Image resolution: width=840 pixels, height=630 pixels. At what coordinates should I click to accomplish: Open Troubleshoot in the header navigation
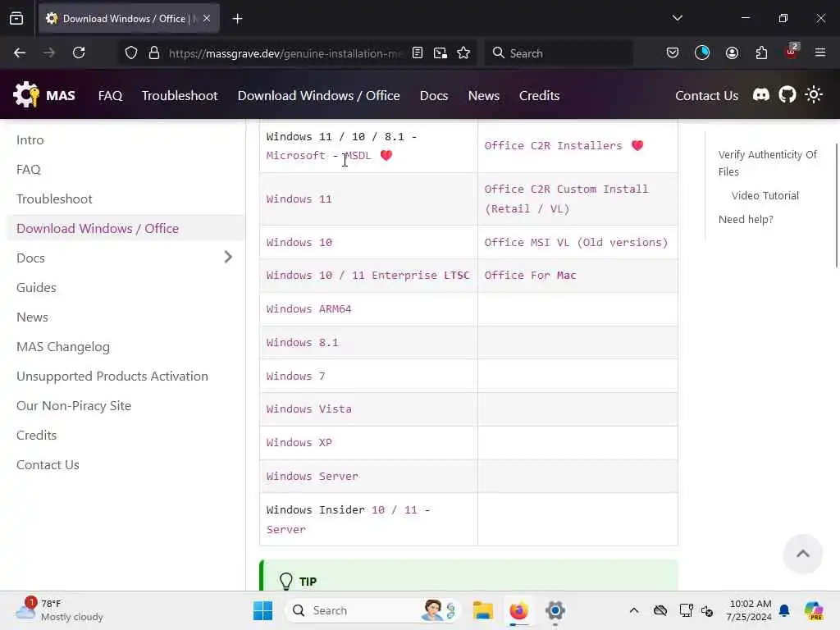[180, 95]
